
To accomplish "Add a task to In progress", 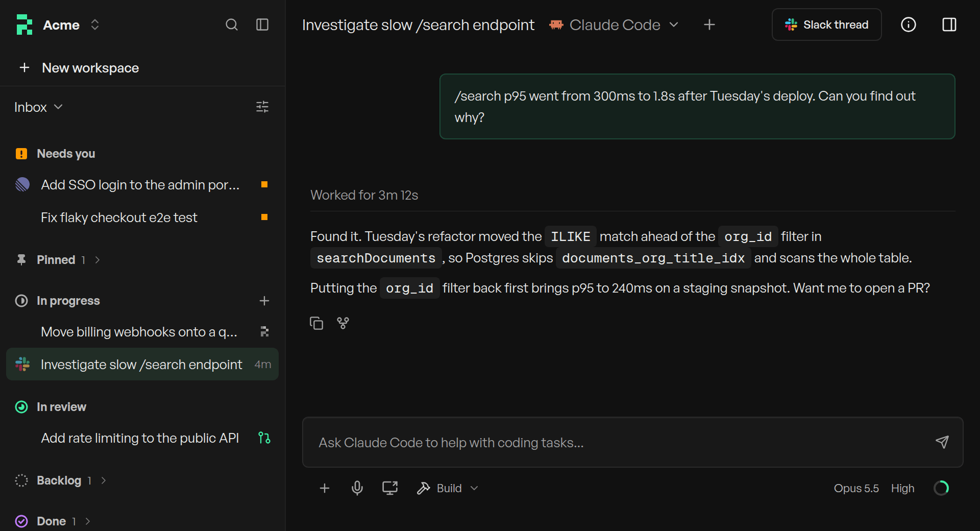I will [x=264, y=301].
